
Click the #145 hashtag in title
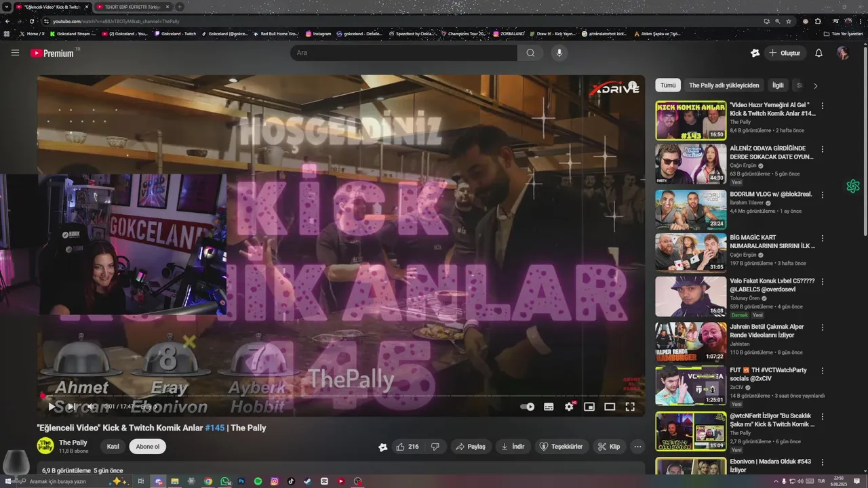(215, 428)
